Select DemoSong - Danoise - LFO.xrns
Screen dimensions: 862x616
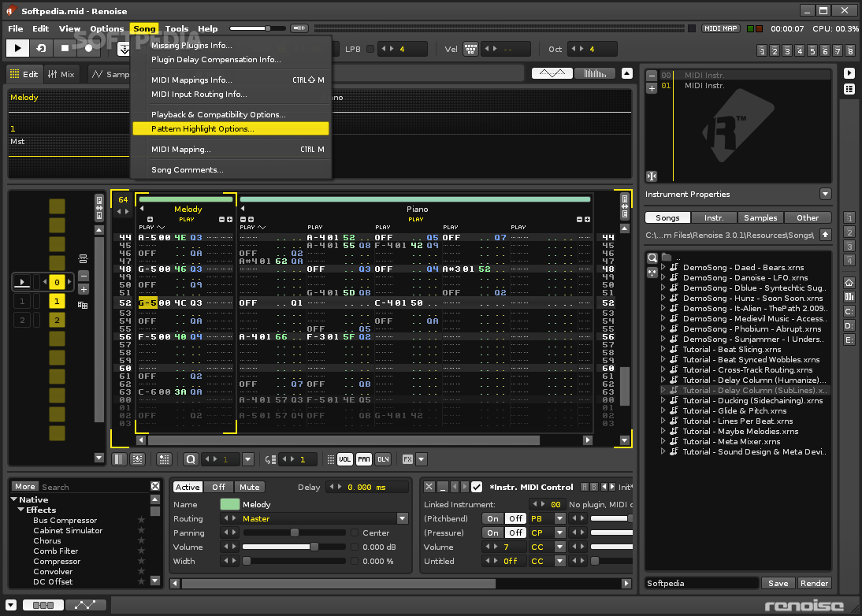tap(745, 277)
